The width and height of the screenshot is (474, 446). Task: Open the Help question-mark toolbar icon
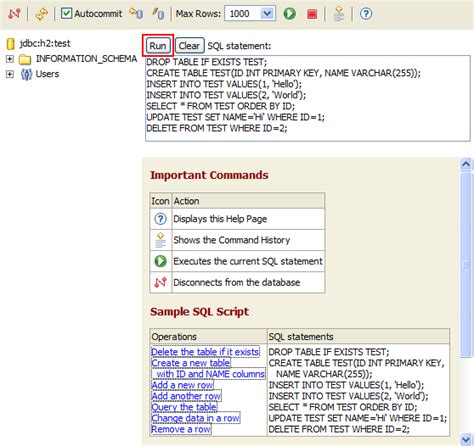click(366, 14)
